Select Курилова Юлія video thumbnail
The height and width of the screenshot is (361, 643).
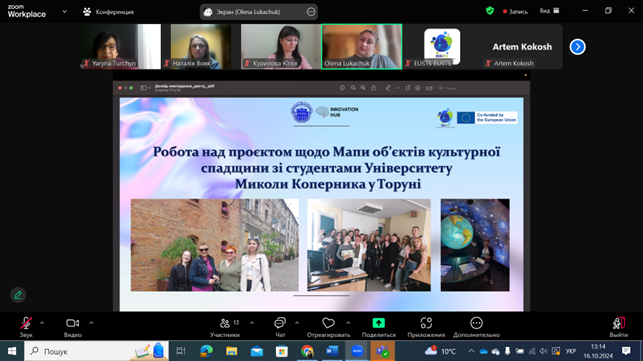pyautogui.click(x=281, y=46)
